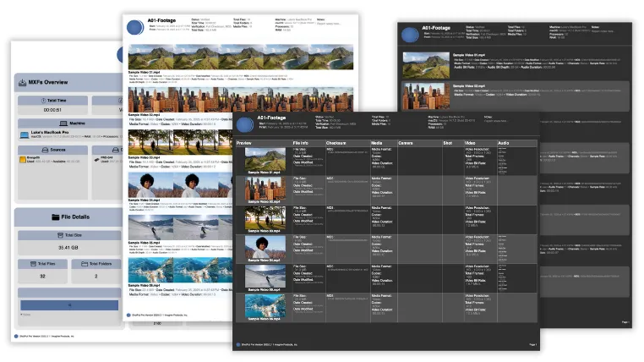Click the city skyline filmstrip on the white report
The image size is (644, 362).
(x=241, y=100)
